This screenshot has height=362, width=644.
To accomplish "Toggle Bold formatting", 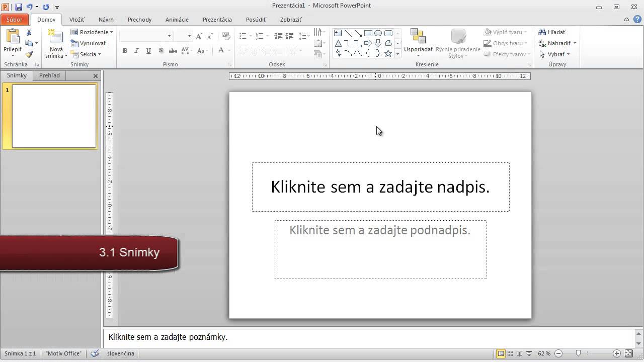I will tap(125, 51).
